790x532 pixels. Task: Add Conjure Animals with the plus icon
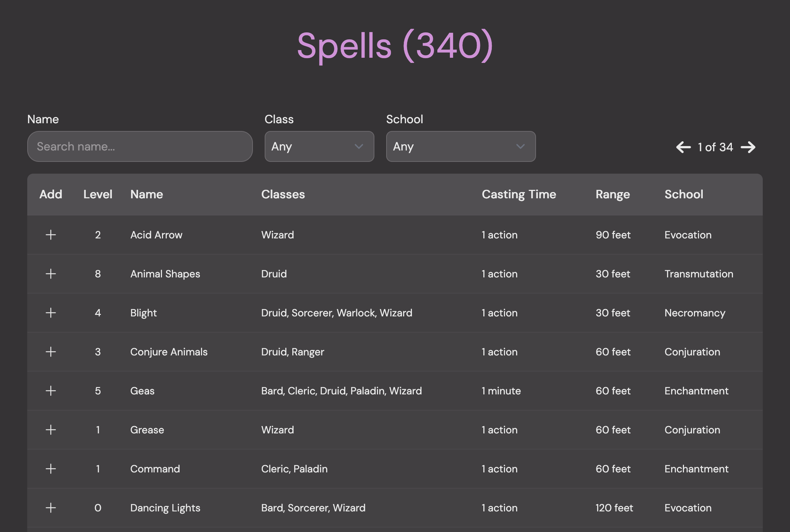pos(51,352)
